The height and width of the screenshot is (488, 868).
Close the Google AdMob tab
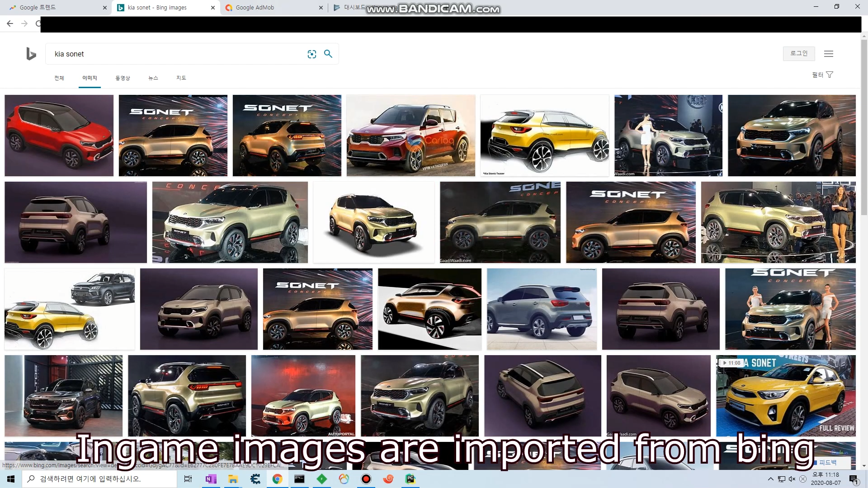click(321, 8)
